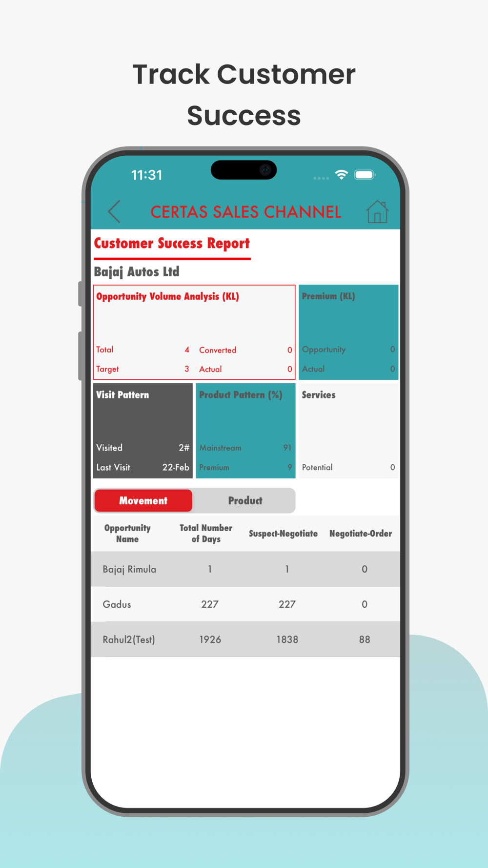Open the Visit Pattern card

coord(143,431)
